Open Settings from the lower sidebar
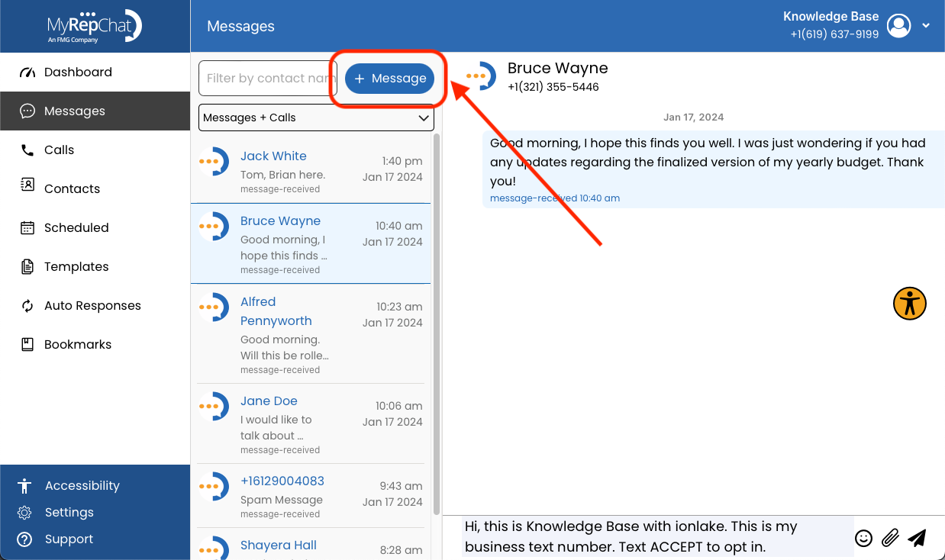945x560 pixels. click(x=70, y=512)
